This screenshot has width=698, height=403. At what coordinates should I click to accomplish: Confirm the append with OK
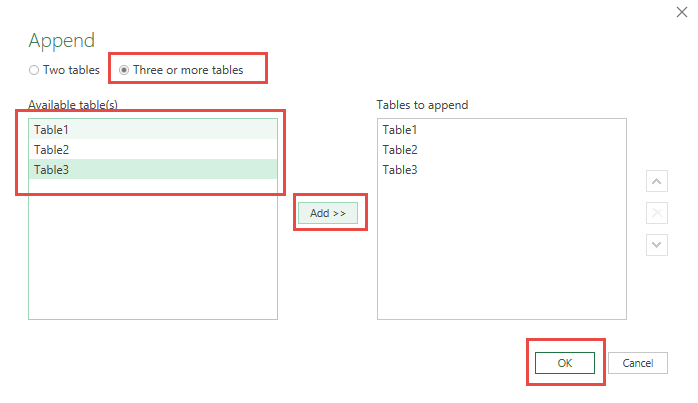pos(564,363)
